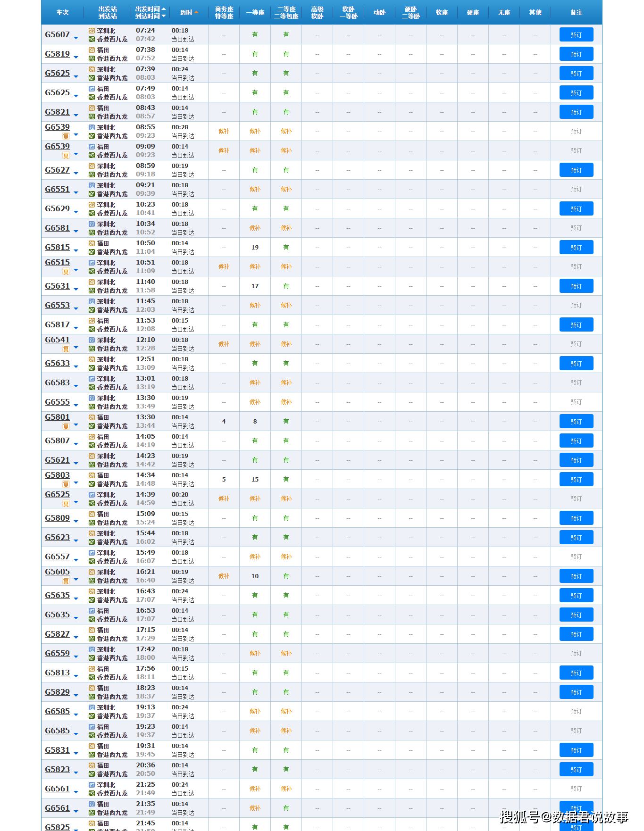Click origin station icon beside 福田 in G5819 row
The height and width of the screenshot is (831, 644).
click(92, 50)
